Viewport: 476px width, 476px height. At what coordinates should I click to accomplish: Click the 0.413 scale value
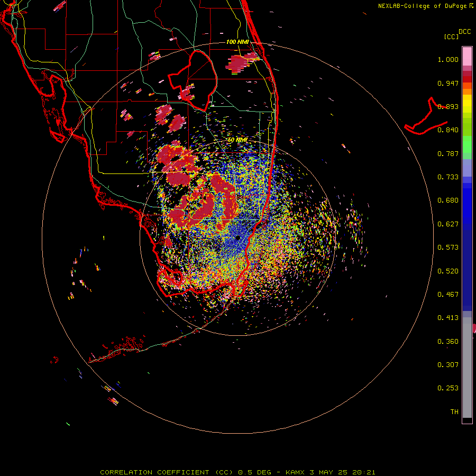(x=448, y=318)
